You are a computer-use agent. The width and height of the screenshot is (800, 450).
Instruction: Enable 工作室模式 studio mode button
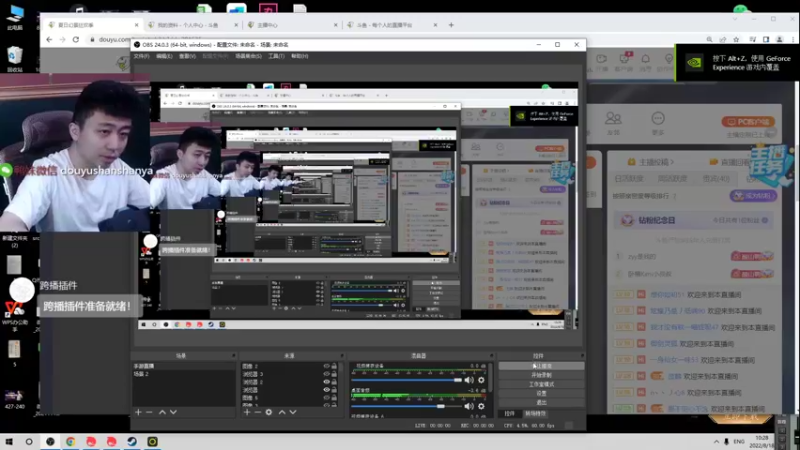(x=541, y=384)
